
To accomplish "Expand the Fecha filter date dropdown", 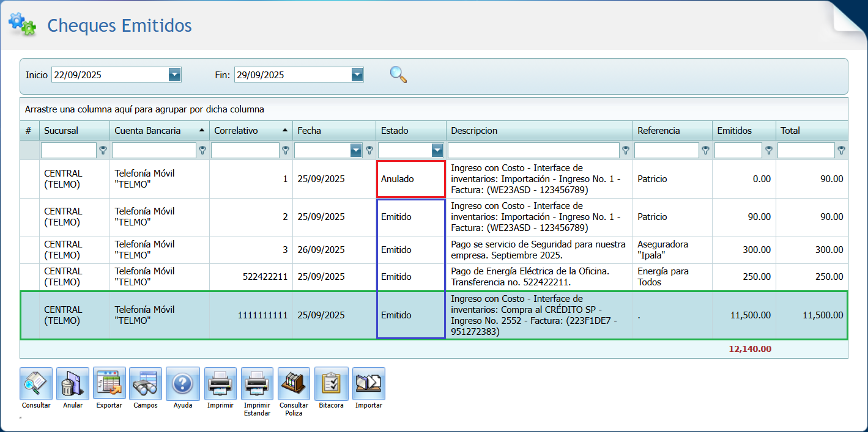I will (356, 150).
